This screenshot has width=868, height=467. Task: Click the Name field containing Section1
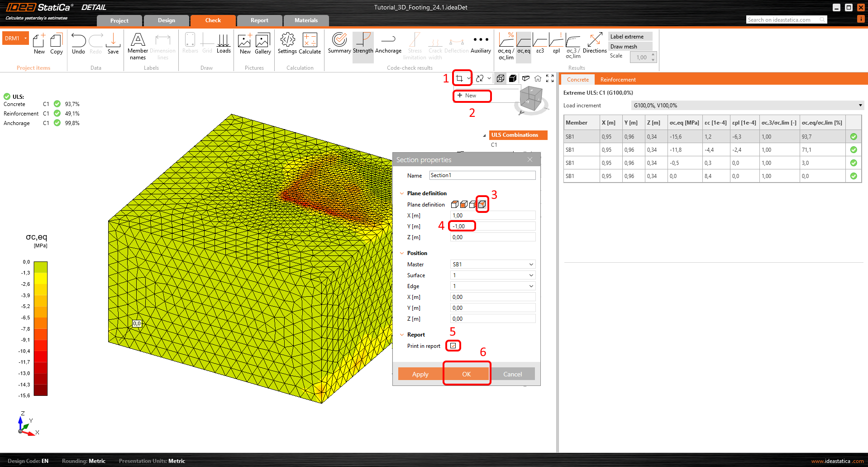(x=482, y=175)
